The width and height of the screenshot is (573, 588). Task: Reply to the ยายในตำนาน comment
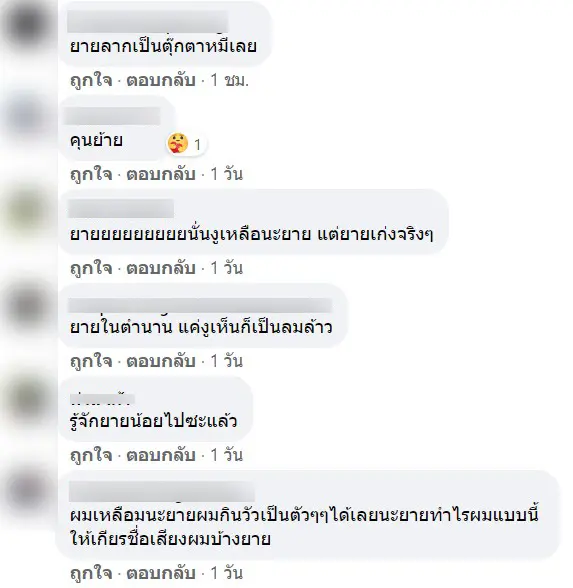point(160,361)
